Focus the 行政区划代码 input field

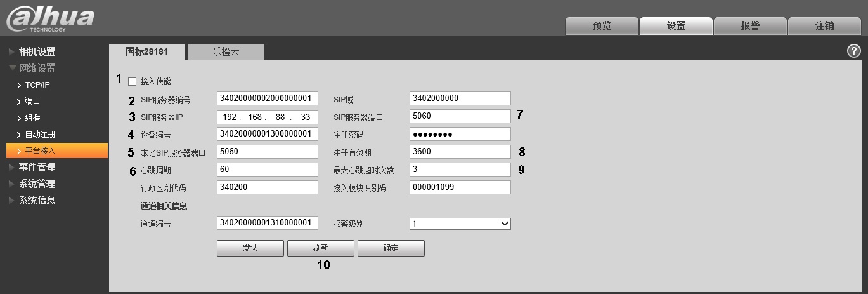(x=267, y=187)
